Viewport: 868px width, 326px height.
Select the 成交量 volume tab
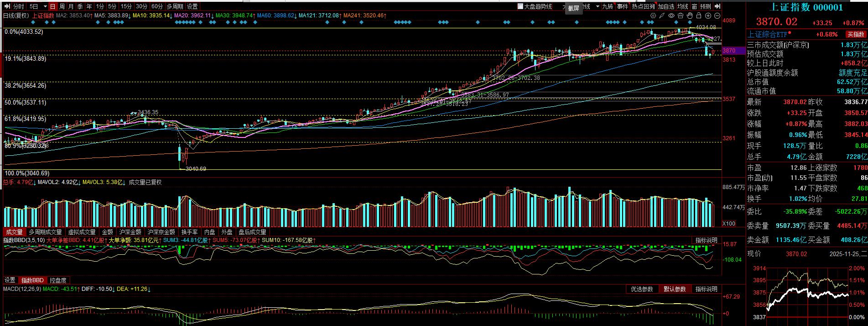click(14, 232)
